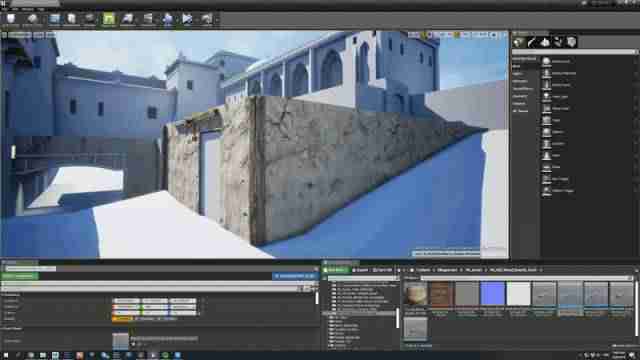Open the Window menu

27,9
